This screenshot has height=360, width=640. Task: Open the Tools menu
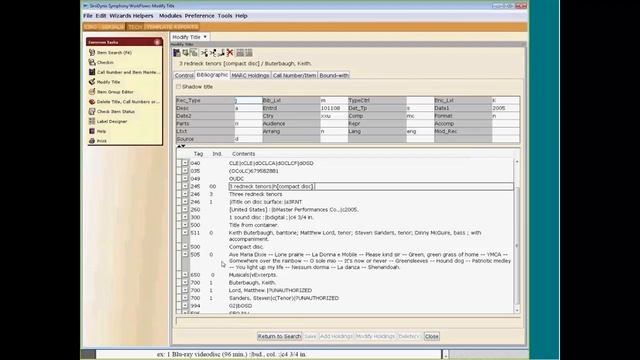pos(225,16)
